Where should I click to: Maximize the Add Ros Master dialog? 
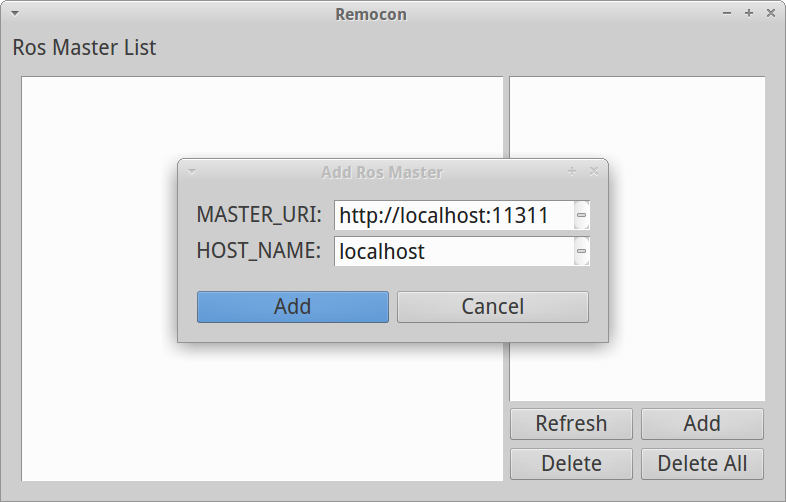[x=572, y=171]
